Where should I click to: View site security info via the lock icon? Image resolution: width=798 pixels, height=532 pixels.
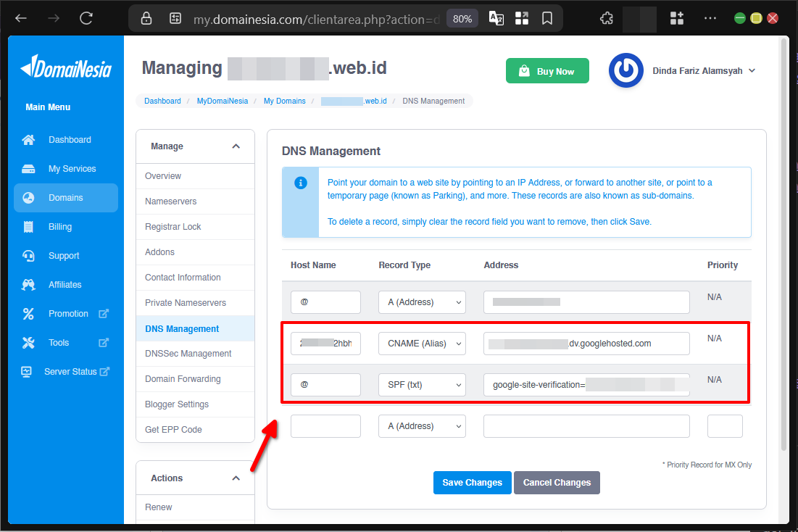click(x=146, y=19)
